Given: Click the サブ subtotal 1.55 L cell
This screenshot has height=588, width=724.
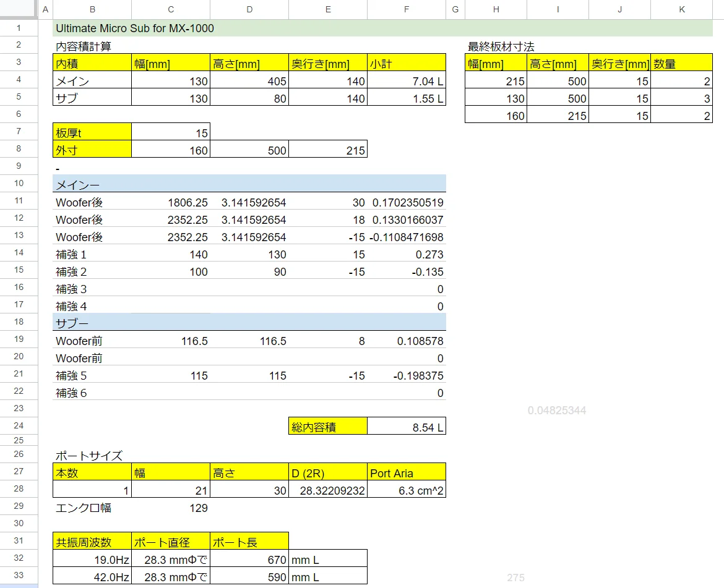Looking at the screenshot, I should click(406, 98).
